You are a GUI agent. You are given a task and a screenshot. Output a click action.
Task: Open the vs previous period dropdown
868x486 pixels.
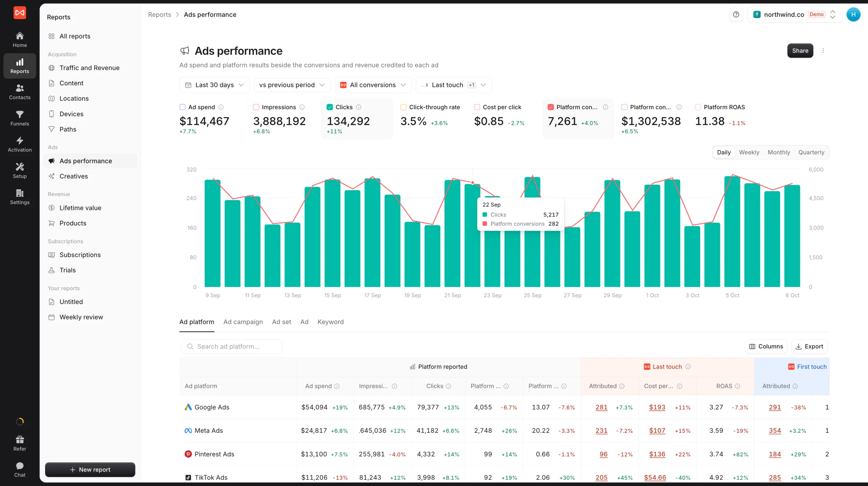pos(292,85)
